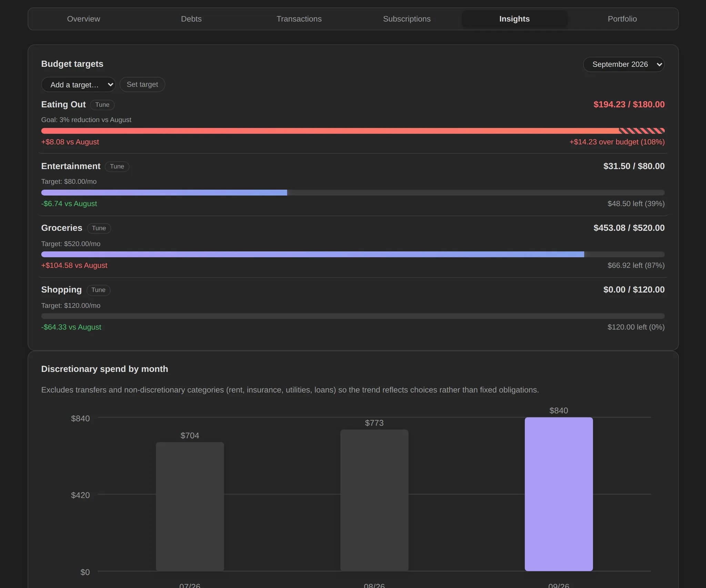The height and width of the screenshot is (588, 706).
Task: Click '+$8.08 vs August' text
Action: click(70, 142)
